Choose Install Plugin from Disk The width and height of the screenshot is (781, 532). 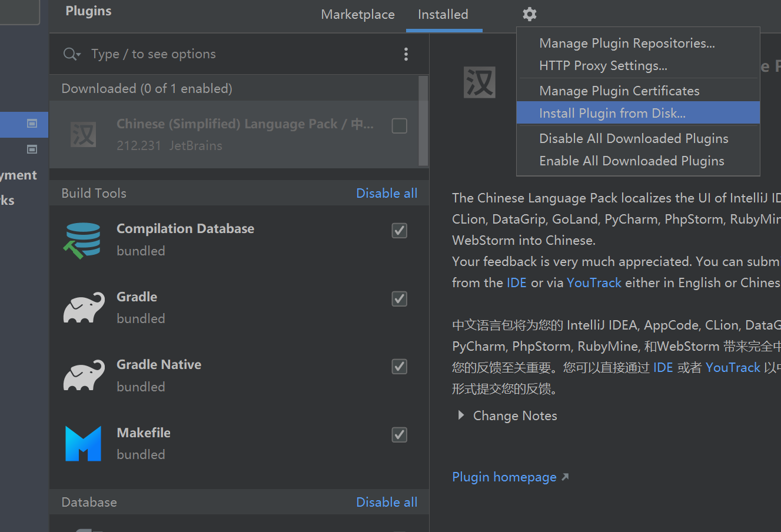(612, 113)
